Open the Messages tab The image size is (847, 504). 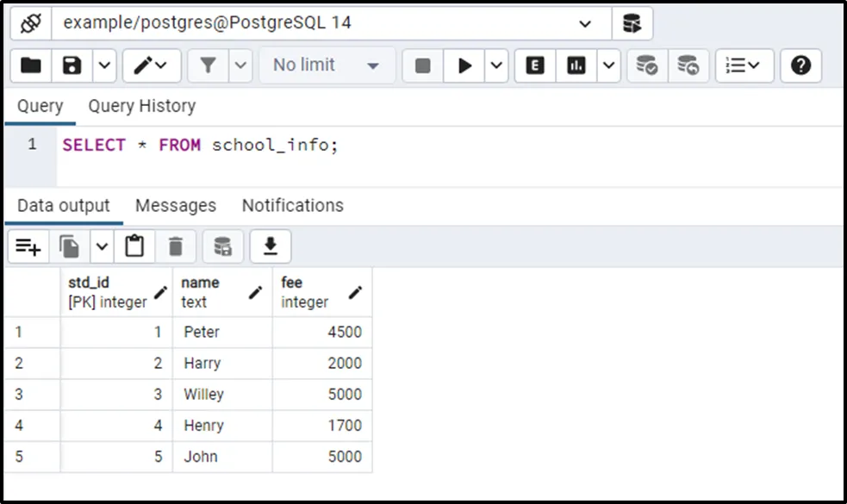[176, 206]
